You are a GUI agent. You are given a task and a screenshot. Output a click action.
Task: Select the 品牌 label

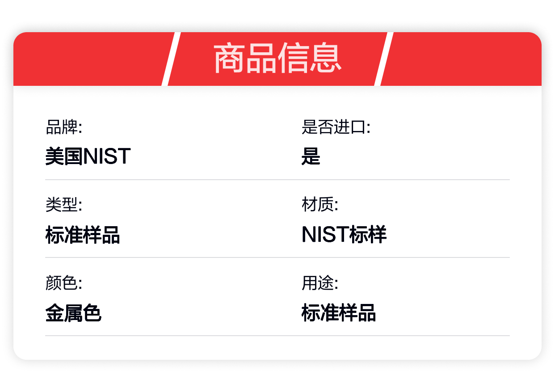tap(63, 127)
